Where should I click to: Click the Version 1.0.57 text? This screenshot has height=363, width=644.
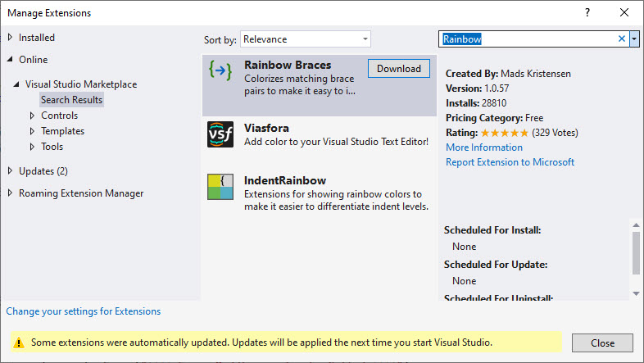477,88
